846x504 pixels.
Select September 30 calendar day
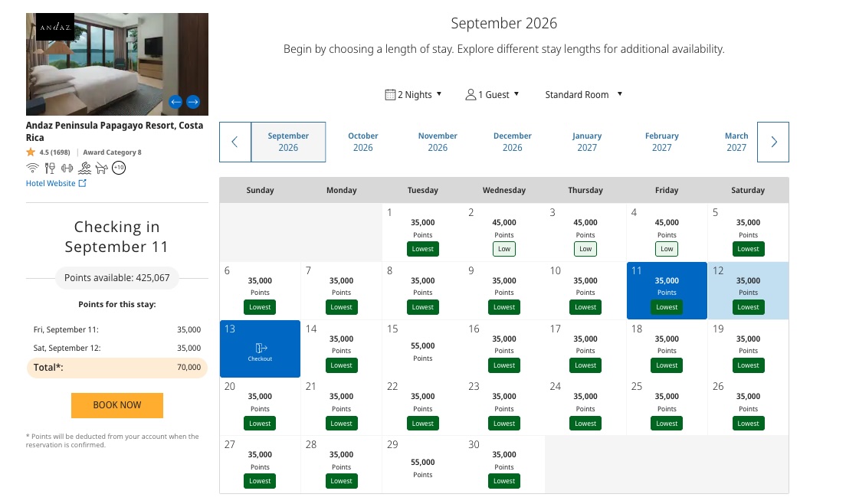click(x=504, y=465)
